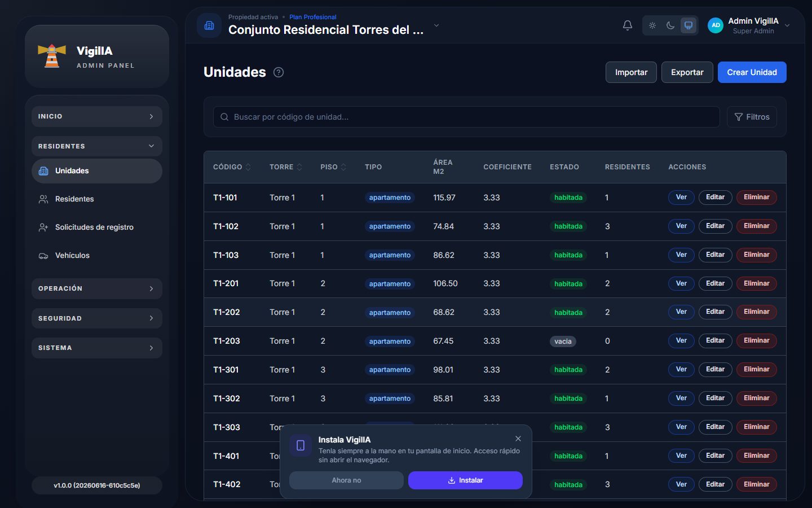The image size is (812, 508).
Task: Collapse the Residentes sidebar section
Action: [97, 146]
